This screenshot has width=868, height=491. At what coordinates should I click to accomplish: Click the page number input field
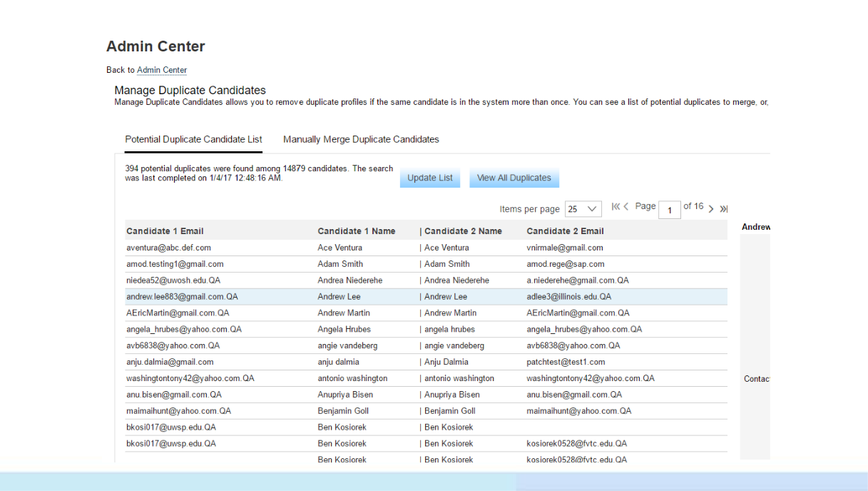[670, 210]
